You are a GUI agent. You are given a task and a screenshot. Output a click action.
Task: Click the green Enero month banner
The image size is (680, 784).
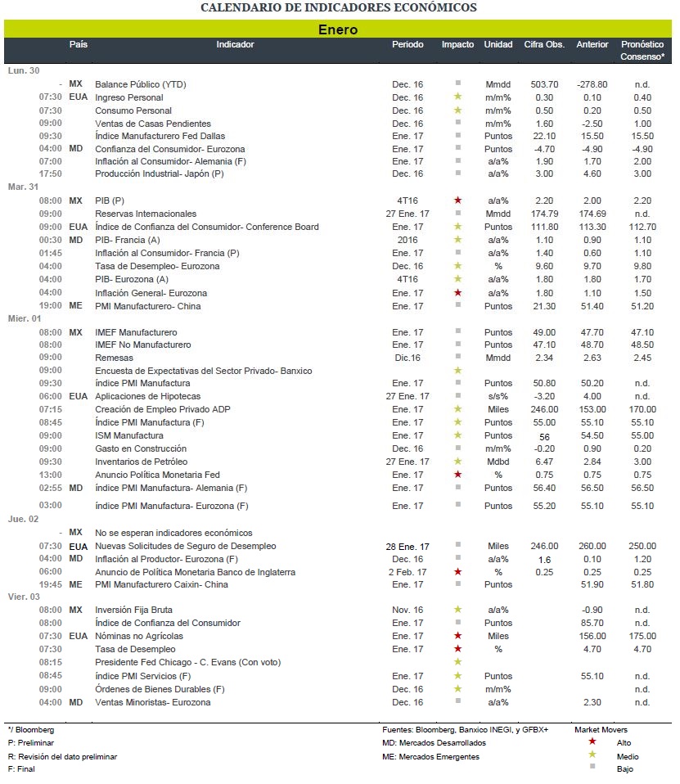click(x=338, y=29)
